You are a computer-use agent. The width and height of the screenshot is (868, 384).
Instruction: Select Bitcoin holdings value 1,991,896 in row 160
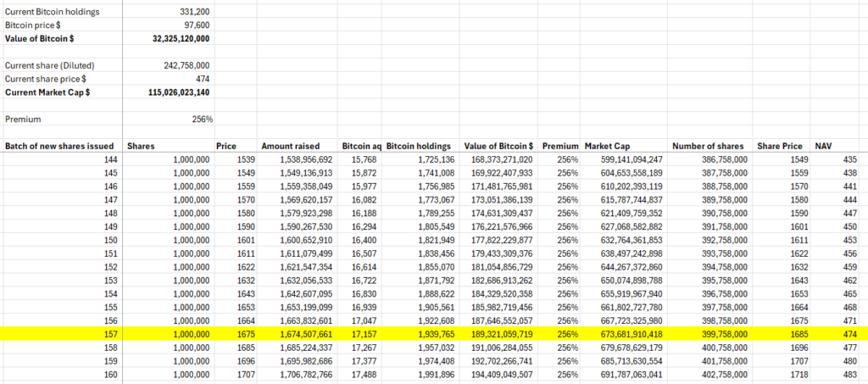coord(431,375)
